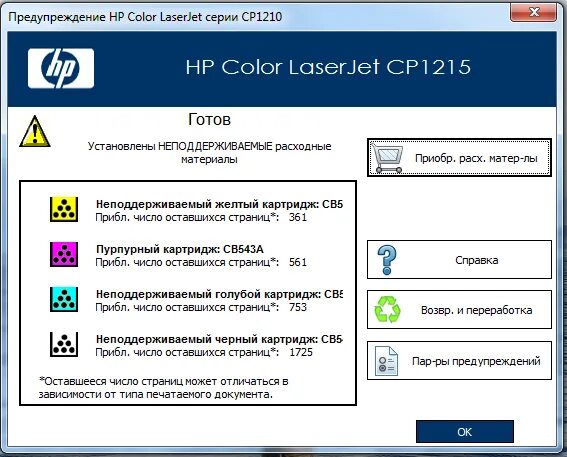Image resolution: width=567 pixels, height=457 pixels.
Task: Click the green recycle arrows icon
Action: point(387,309)
